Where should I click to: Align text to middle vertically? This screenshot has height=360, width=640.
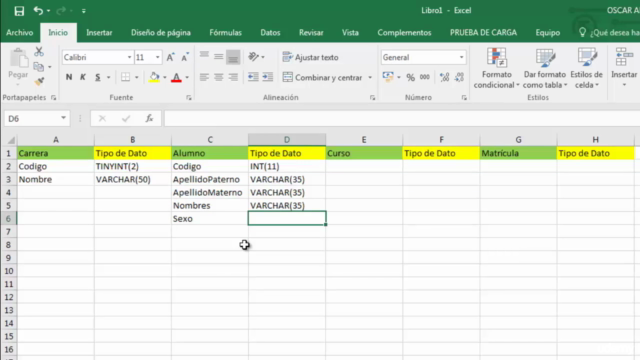pos(219,56)
